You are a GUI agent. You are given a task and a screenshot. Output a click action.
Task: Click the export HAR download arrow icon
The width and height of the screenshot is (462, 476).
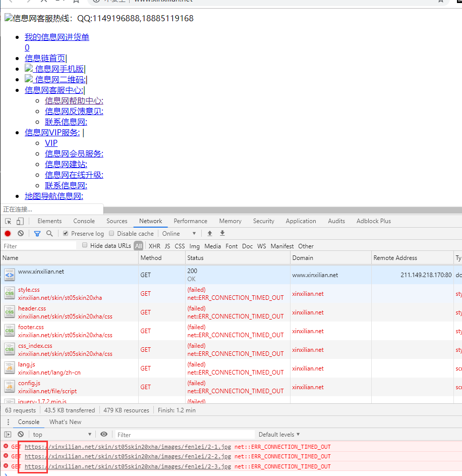(x=222, y=234)
